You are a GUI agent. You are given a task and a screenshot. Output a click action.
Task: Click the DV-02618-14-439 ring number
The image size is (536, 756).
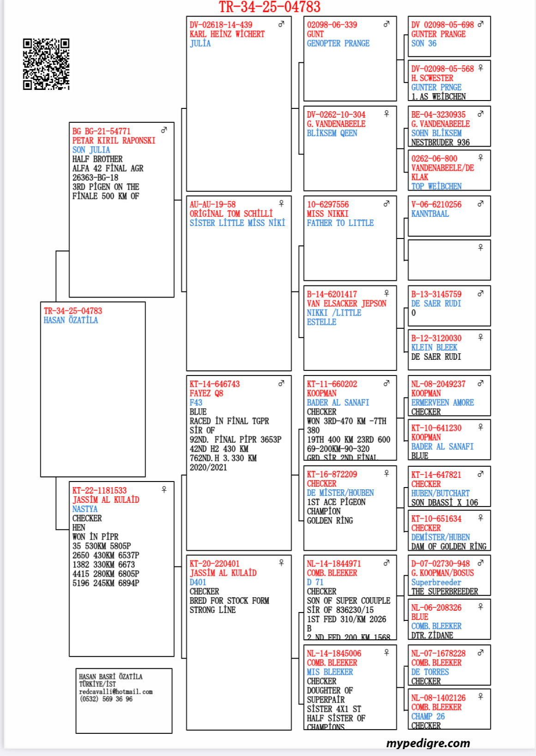coord(221,25)
